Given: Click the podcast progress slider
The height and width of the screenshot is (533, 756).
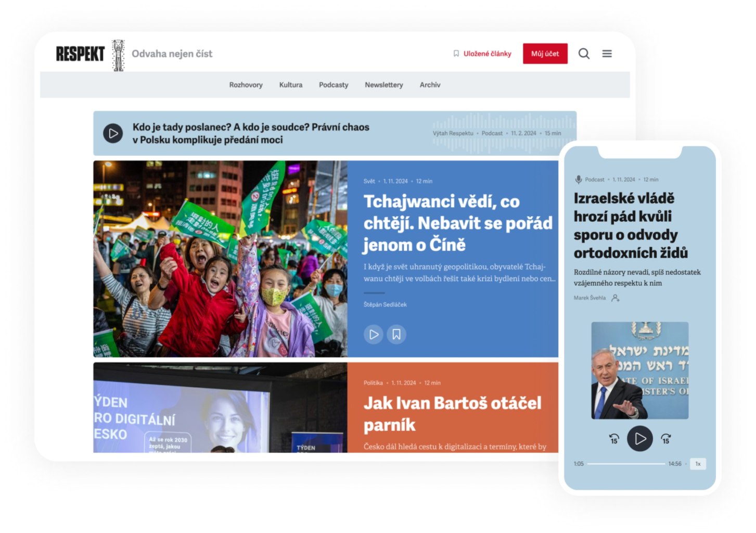Looking at the screenshot, I should (x=626, y=464).
